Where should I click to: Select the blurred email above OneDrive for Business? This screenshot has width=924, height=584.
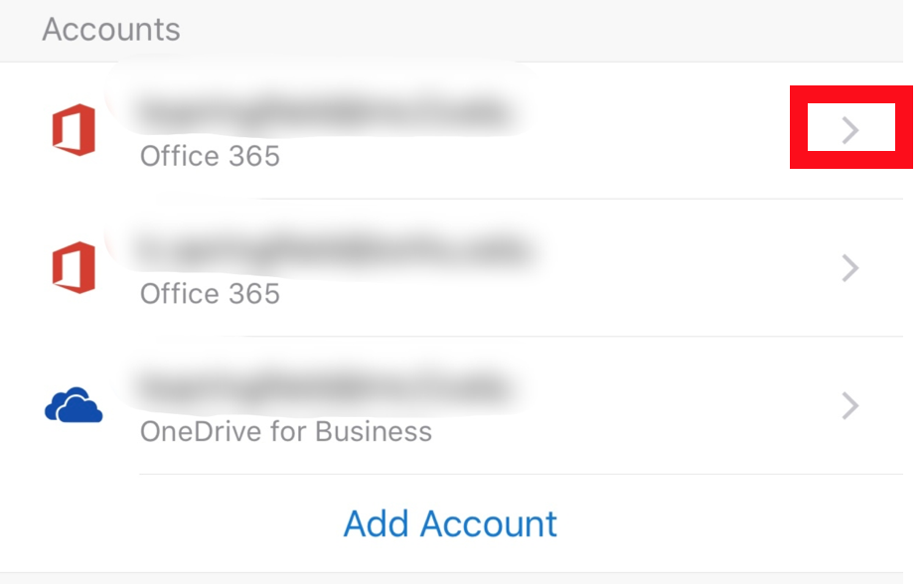[x=323, y=387]
